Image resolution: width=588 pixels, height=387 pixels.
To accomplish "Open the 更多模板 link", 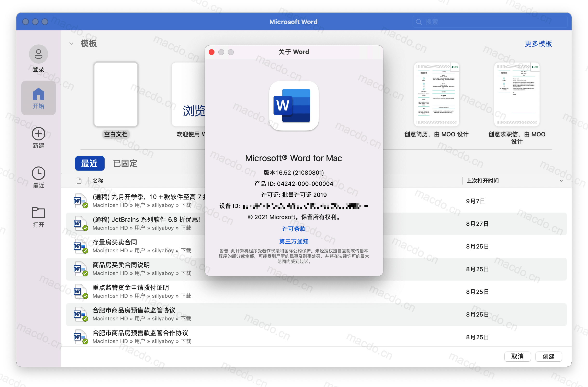I will [x=538, y=44].
